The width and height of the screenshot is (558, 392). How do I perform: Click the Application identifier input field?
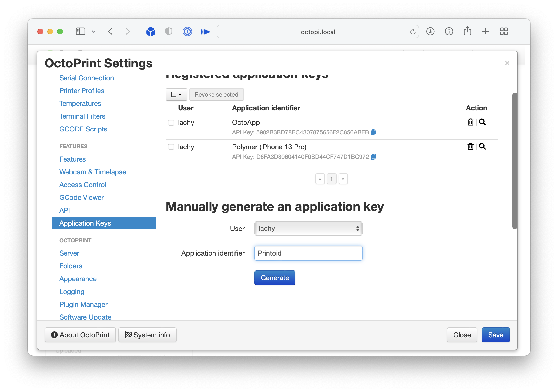click(309, 253)
